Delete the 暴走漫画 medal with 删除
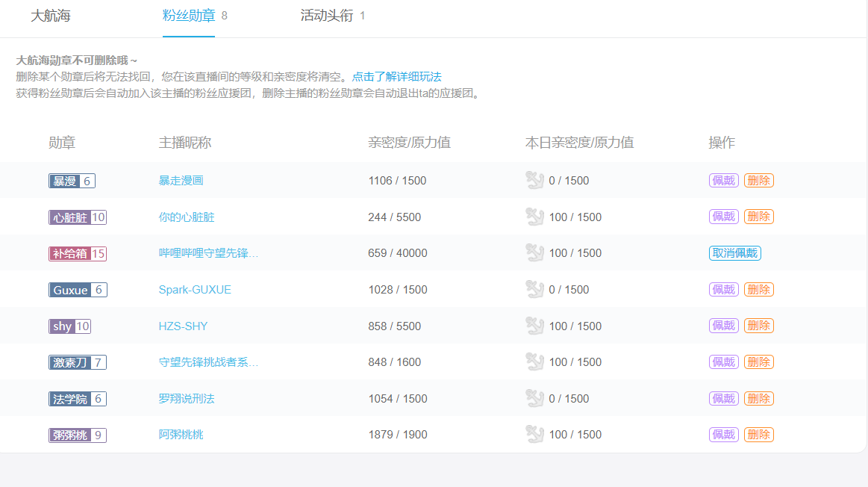This screenshot has height=487, width=868. coord(759,180)
